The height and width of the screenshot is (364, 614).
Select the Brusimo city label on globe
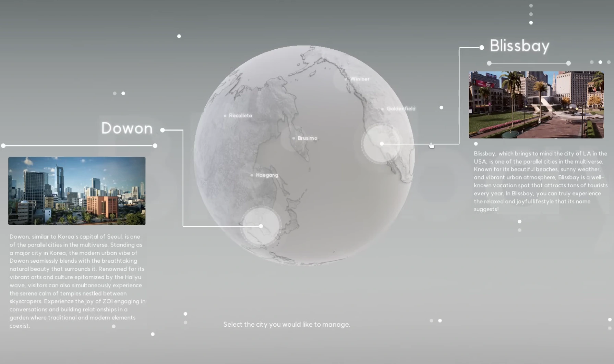(x=307, y=138)
